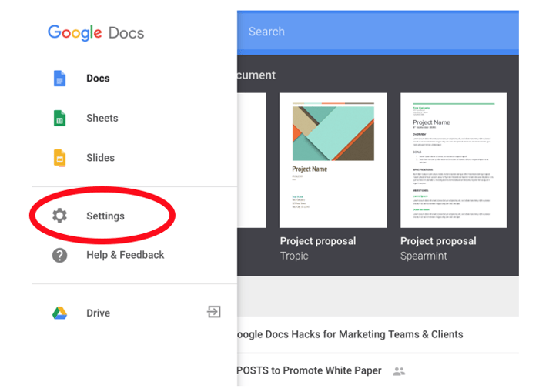Click the partly hidden template thumbnail at left
Screen dimensions: 539x392
251,160
